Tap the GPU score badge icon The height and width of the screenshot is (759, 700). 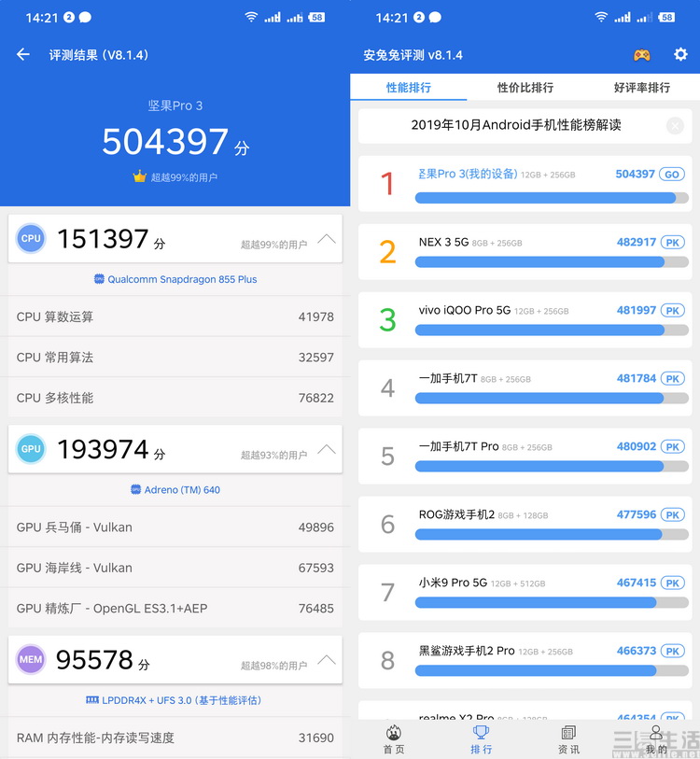coord(31,449)
